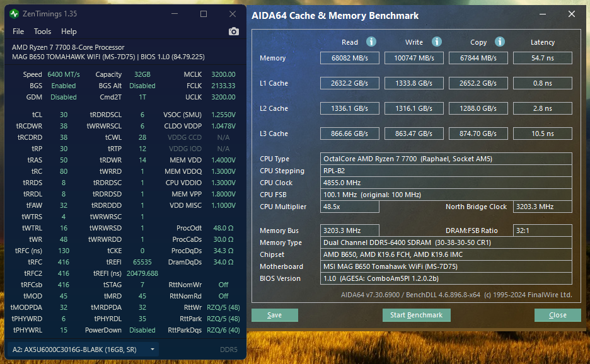The width and height of the screenshot is (590, 364).
Task: Click the Memory Latency value 54.7 ns
Action: click(x=543, y=58)
